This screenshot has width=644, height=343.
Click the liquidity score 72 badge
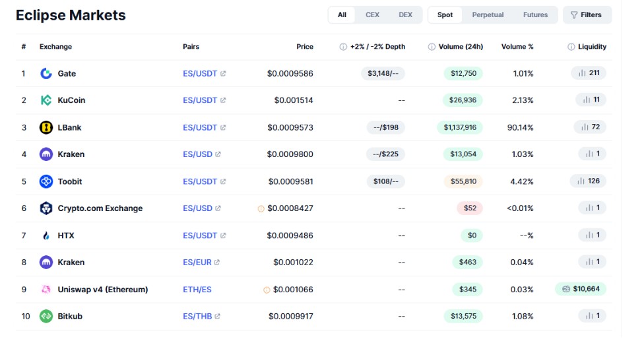click(590, 127)
